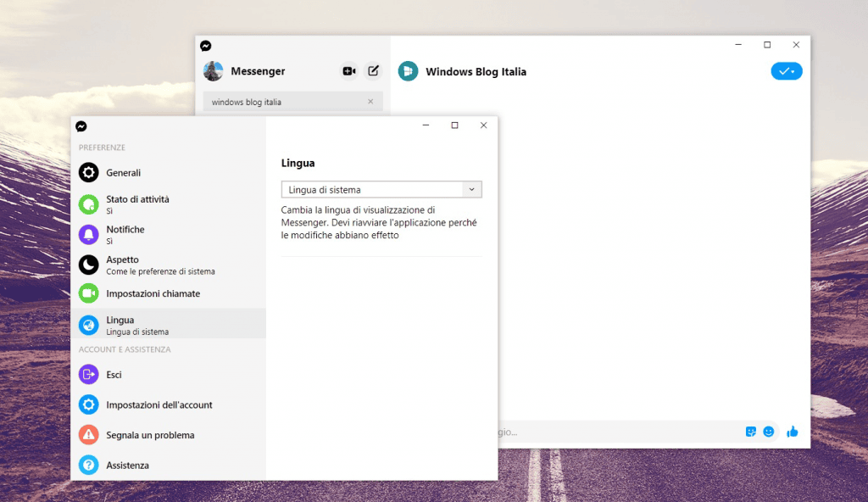Clear the windows blog italia search

(370, 102)
